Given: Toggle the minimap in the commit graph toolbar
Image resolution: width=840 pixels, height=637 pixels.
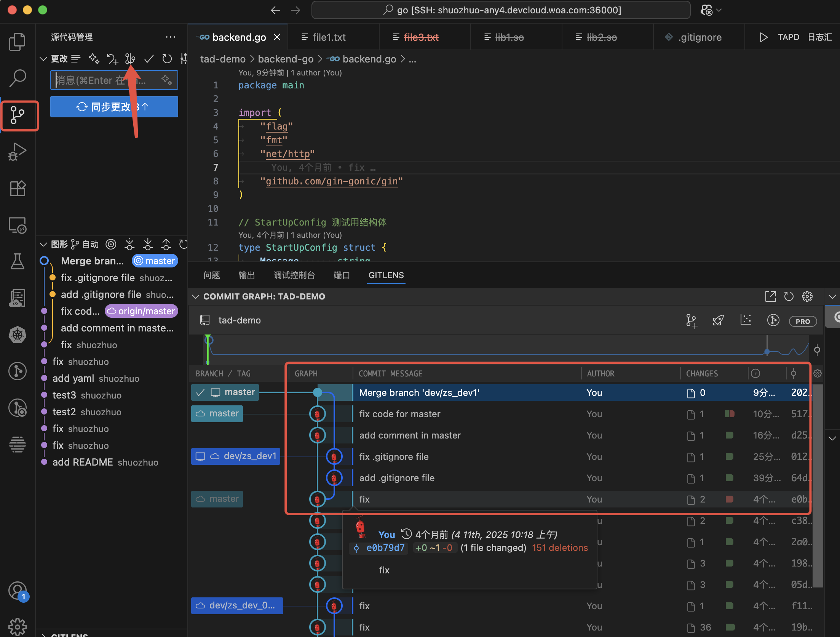Looking at the screenshot, I should tap(746, 320).
